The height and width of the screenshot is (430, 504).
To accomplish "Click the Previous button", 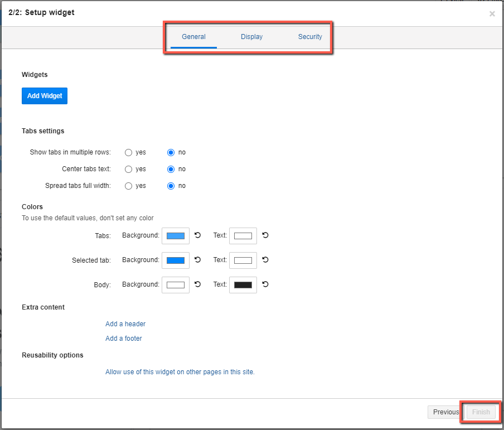I will click(x=446, y=412).
